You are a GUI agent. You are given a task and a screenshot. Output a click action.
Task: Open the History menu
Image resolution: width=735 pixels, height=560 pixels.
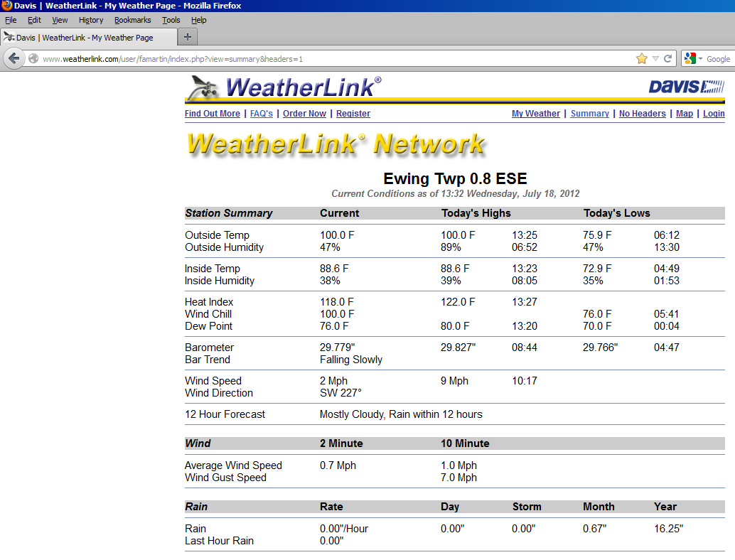pos(91,21)
